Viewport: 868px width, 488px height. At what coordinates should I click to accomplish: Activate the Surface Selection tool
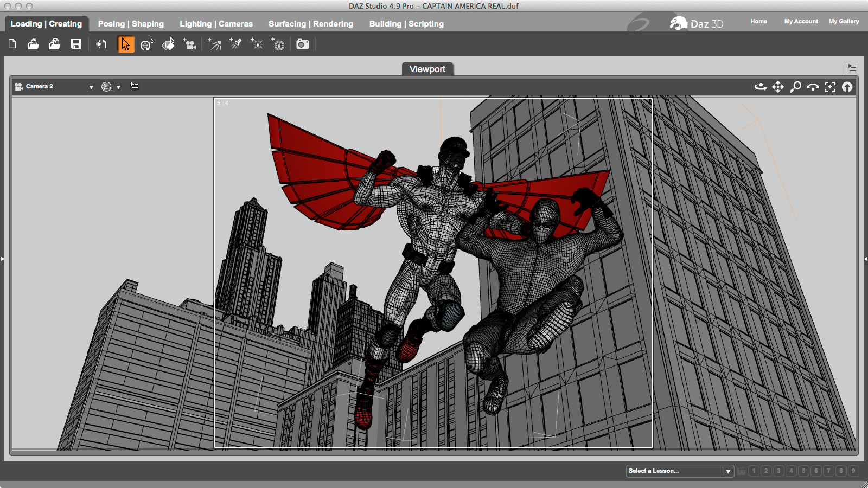tap(168, 44)
